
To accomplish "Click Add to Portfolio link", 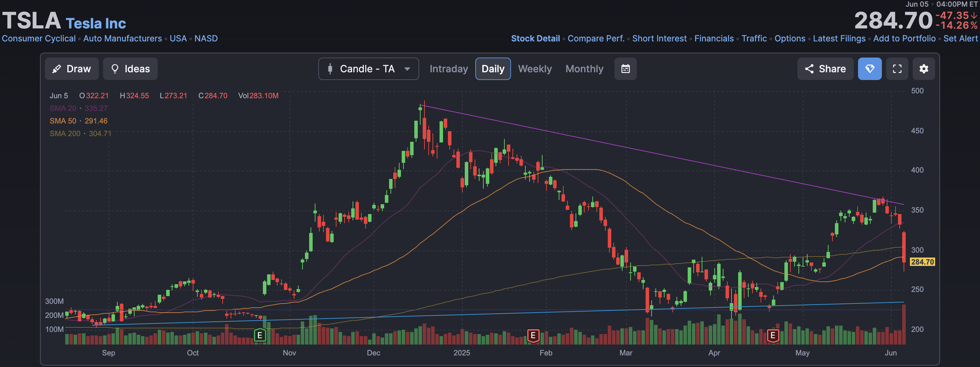I will point(904,39).
